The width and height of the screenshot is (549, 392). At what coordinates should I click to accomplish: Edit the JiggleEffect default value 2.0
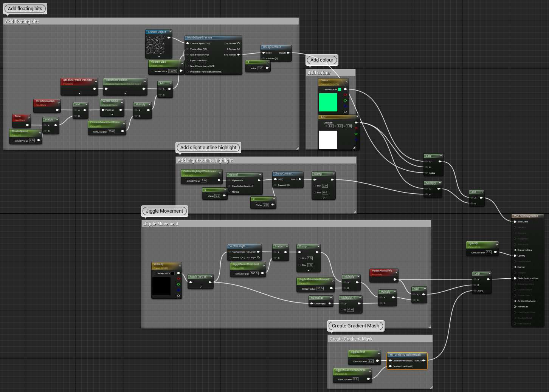click(371, 361)
